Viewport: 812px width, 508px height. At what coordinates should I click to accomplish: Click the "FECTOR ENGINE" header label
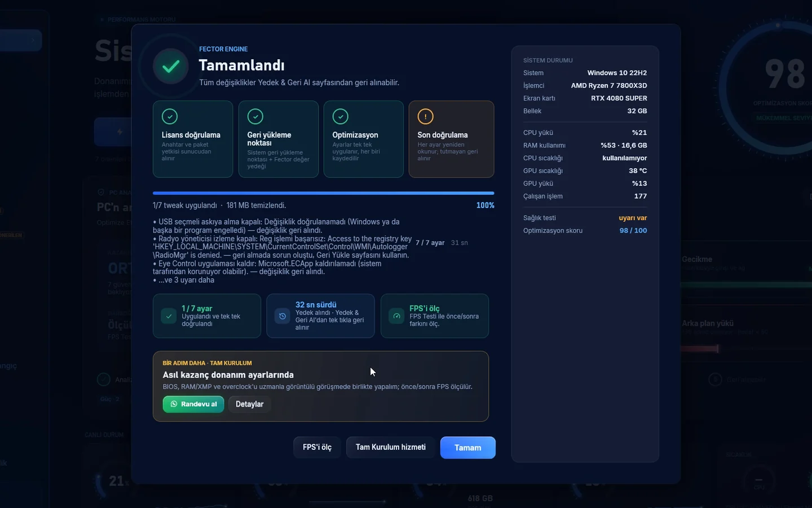223,49
